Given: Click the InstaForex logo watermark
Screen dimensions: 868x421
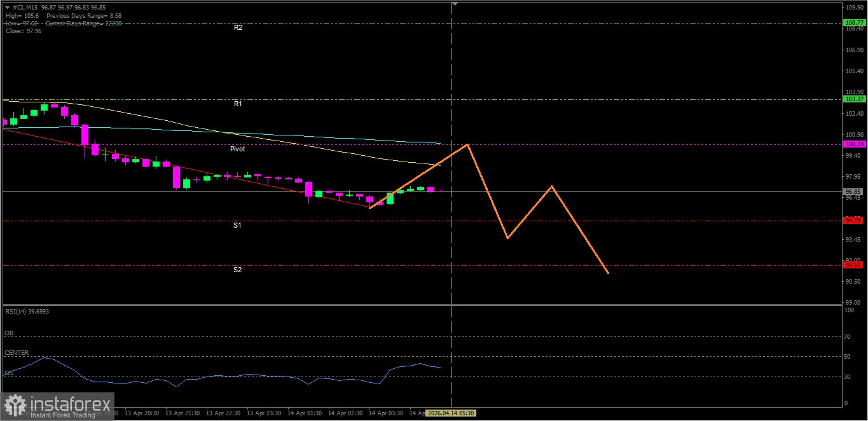Looking at the screenshot, I should click(57, 406).
